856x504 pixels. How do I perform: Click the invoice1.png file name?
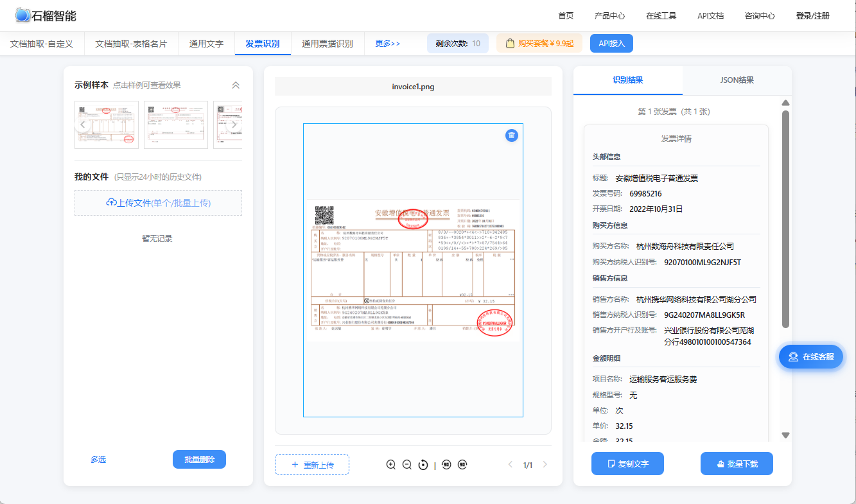[413, 87]
